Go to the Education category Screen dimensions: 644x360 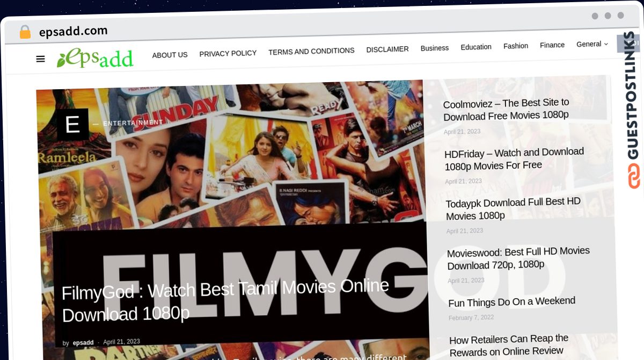(476, 47)
